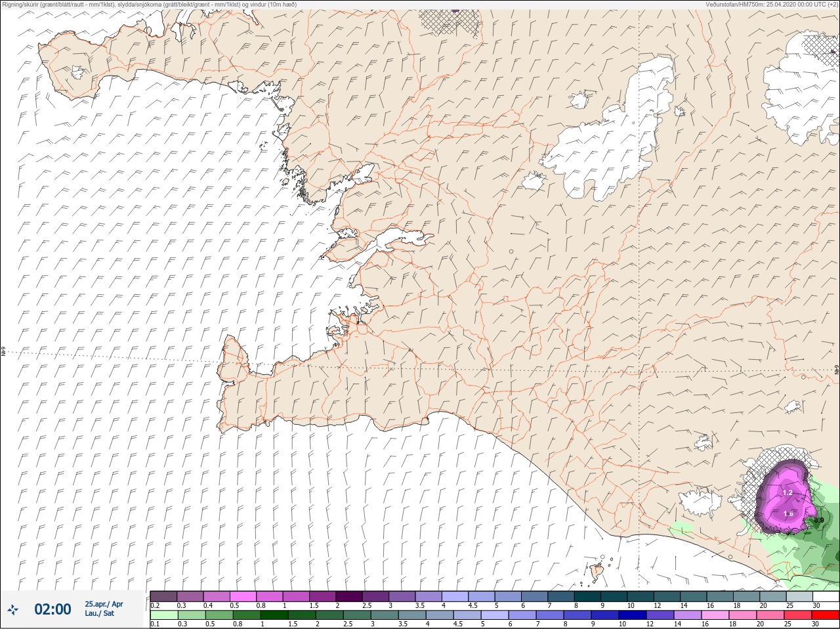Pick the light pink 16 rain legend swatch
The width and height of the screenshot is (840, 629).
point(715,615)
